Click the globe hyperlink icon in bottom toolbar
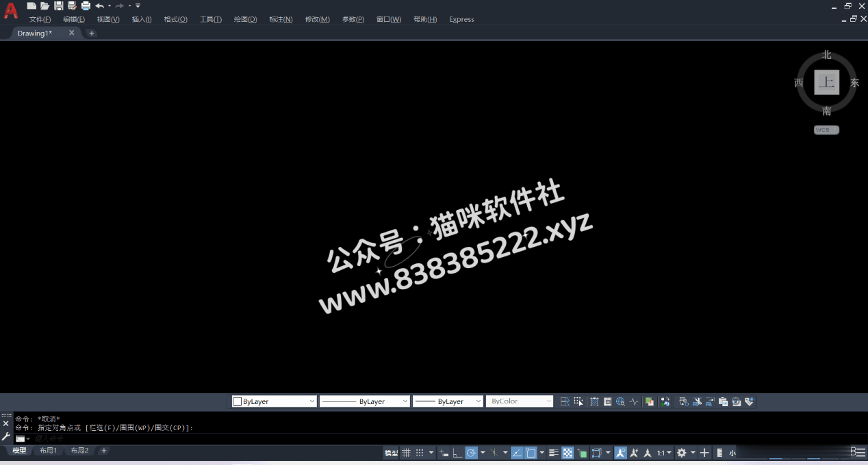 [x=620, y=401]
